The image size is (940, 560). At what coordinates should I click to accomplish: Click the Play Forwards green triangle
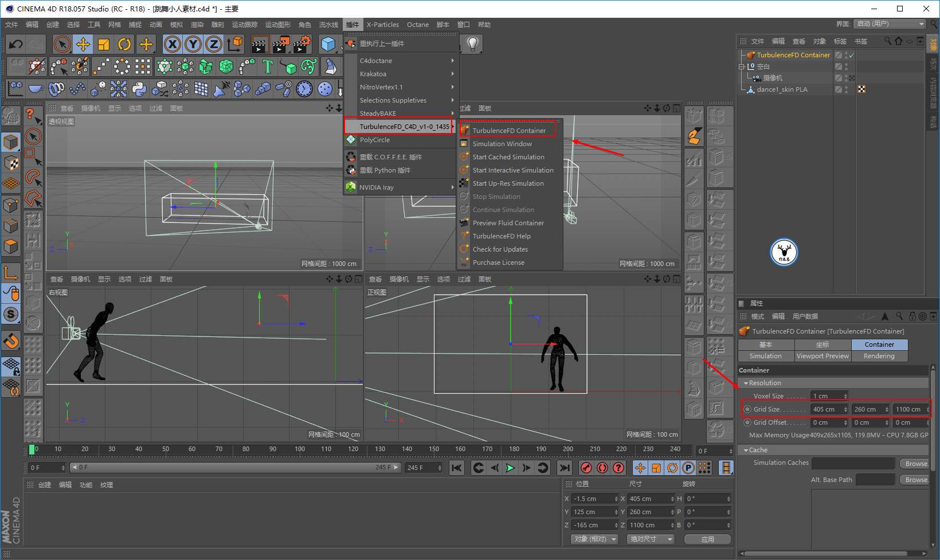click(510, 468)
